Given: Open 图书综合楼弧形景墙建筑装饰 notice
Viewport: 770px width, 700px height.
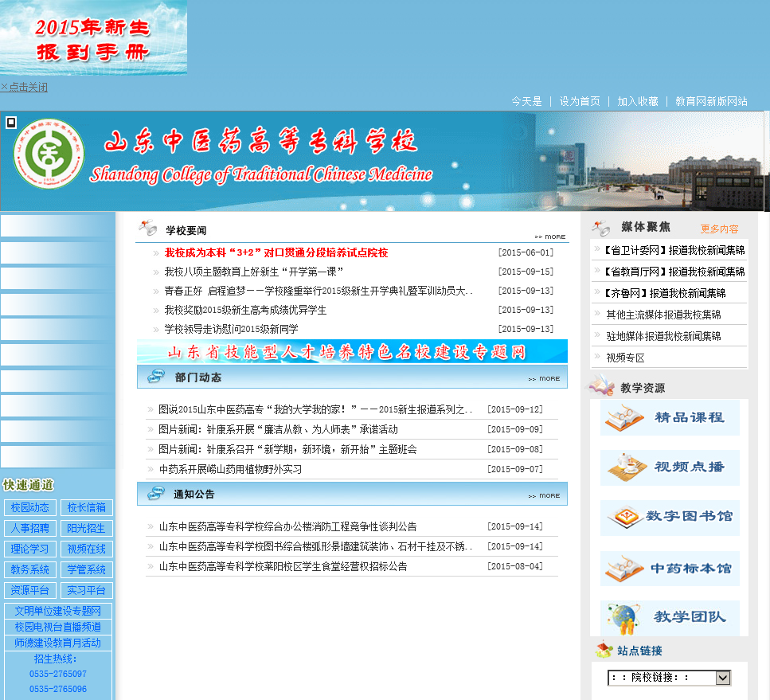Looking at the screenshot, I should click(x=316, y=546).
